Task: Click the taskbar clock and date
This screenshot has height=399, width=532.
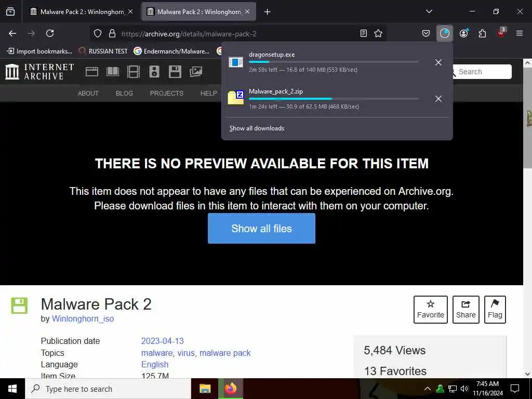Action: click(487, 389)
